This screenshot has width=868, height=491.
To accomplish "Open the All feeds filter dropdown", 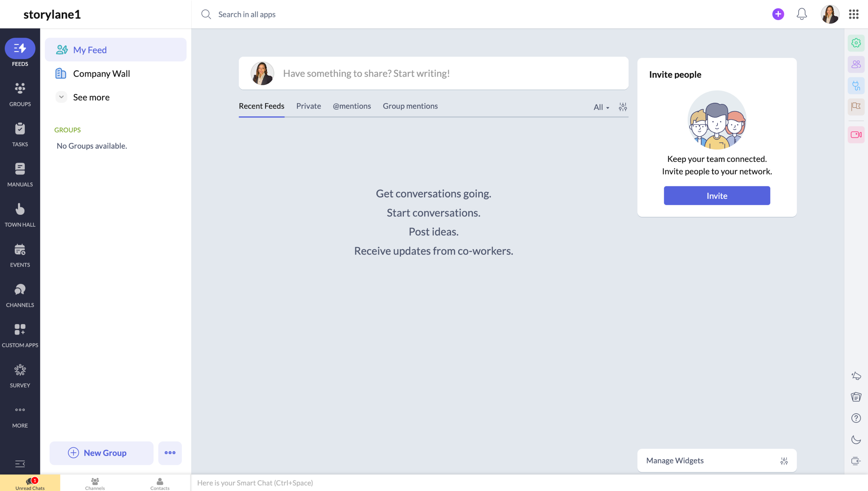I will pyautogui.click(x=601, y=107).
